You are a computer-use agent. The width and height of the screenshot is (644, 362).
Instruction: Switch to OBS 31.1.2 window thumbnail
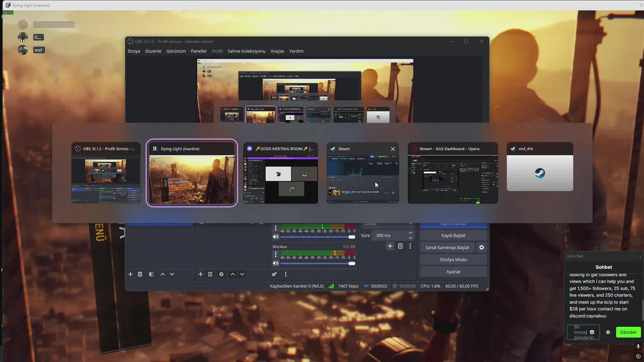pos(106,172)
